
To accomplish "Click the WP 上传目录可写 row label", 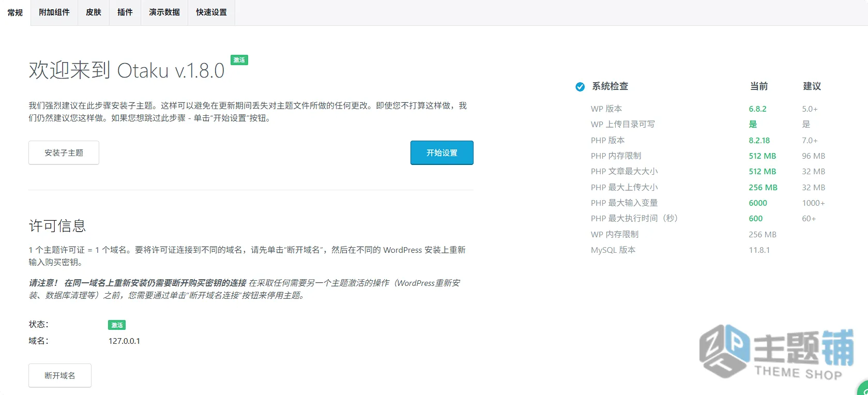I will point(623,124).
